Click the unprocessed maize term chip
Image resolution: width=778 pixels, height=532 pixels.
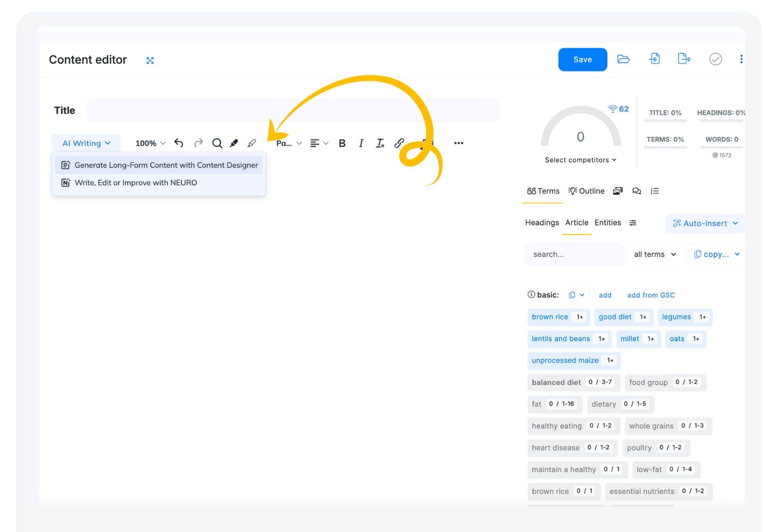(573, 360)
